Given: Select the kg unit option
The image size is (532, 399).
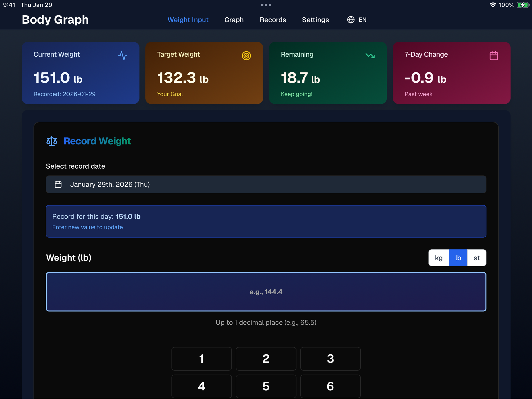Looking at the screenshot, I should pyautogui.click(x=439, y=258).
